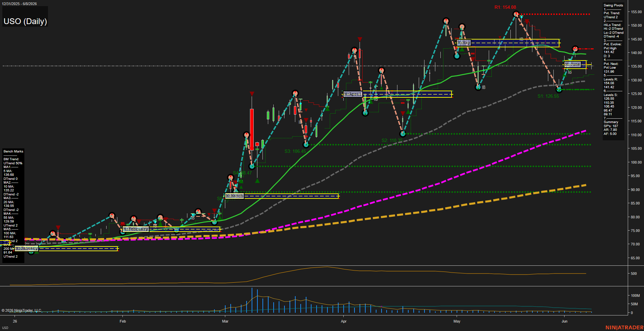The image size is (644, 331).
Task: Click the S1: 126.55 support label
Action: 548,96
